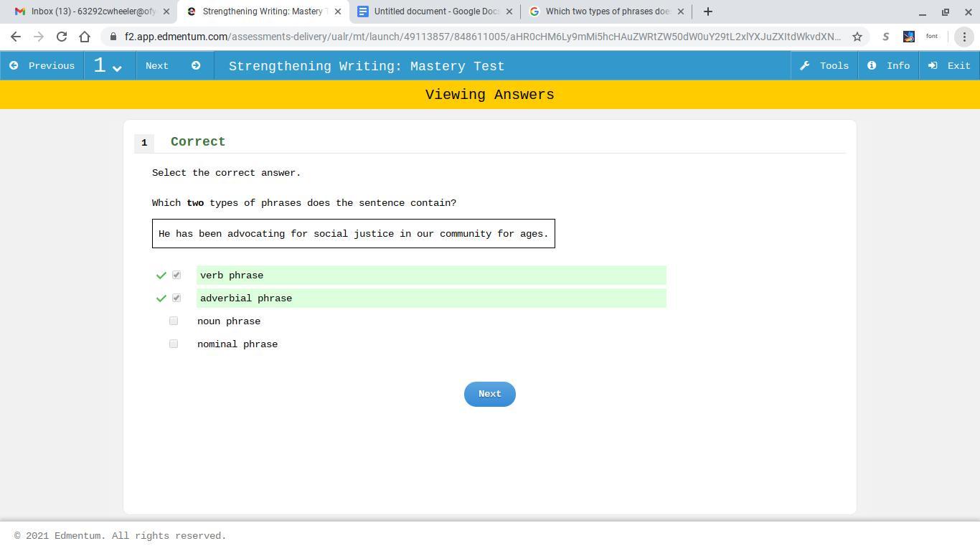Go to browser home page icon
Viewport: 980px width, 551px height.
[85, 37]
